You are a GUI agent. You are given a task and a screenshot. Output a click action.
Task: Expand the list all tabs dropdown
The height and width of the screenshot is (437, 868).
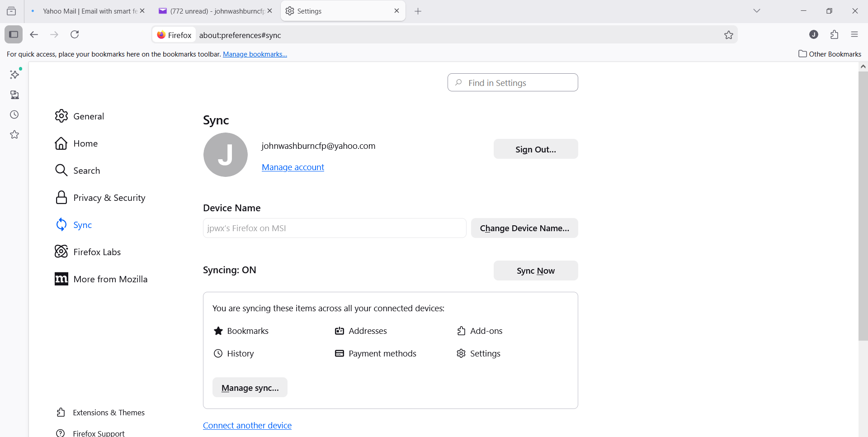[x=756, y=11]
